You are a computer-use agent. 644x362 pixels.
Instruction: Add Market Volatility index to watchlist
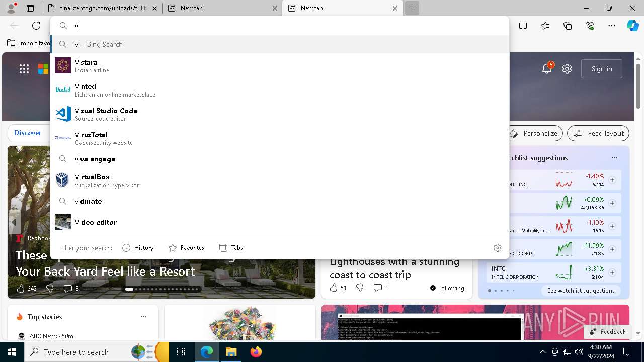click(612, 226)
